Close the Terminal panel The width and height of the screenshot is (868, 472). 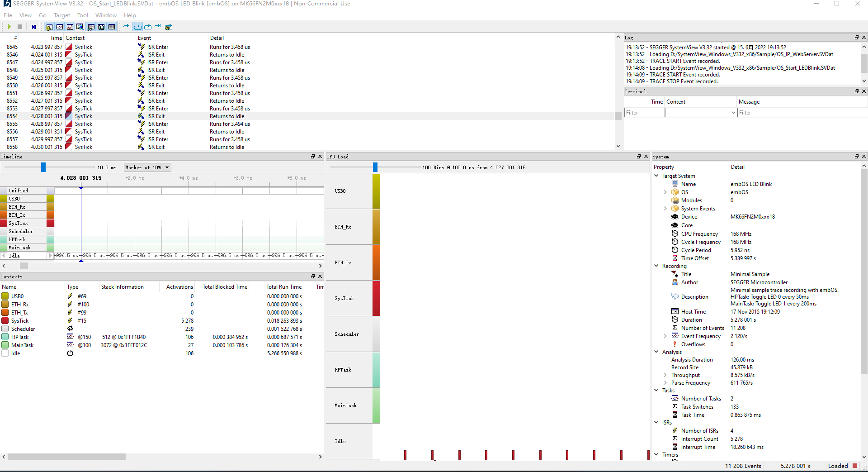click(863, 91)
